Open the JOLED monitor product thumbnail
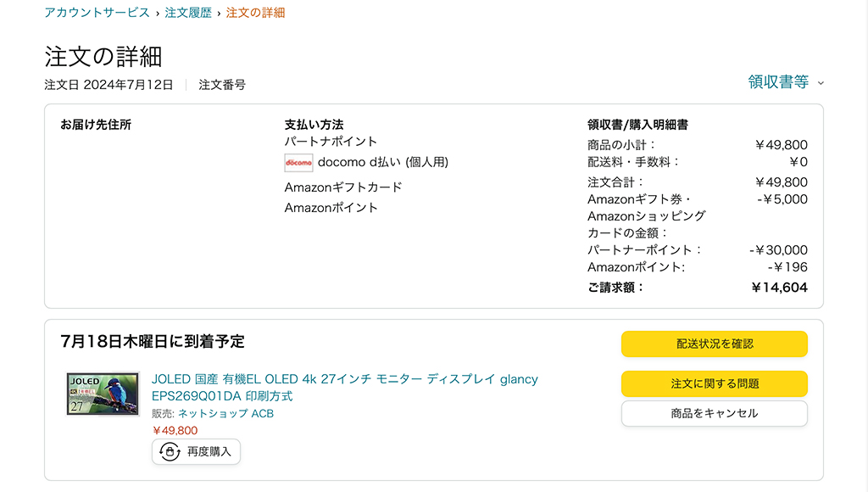 pos(103,394)
